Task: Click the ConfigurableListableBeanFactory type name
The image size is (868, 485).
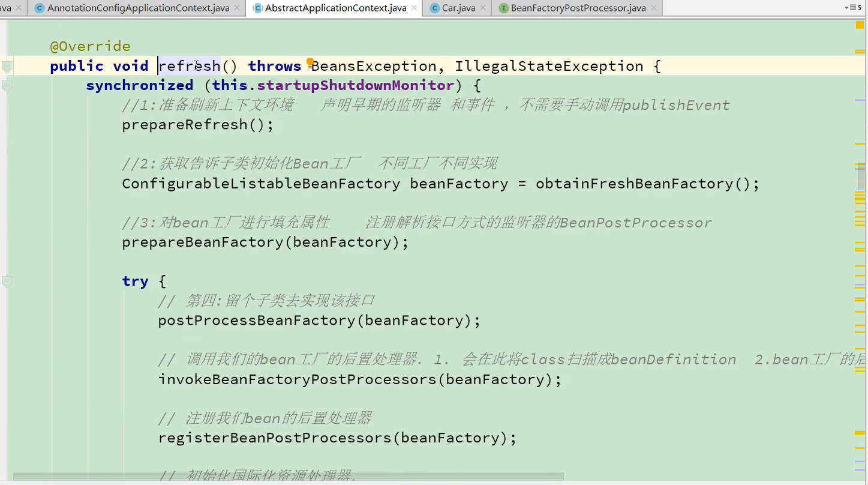Action: tap(261, 184)
